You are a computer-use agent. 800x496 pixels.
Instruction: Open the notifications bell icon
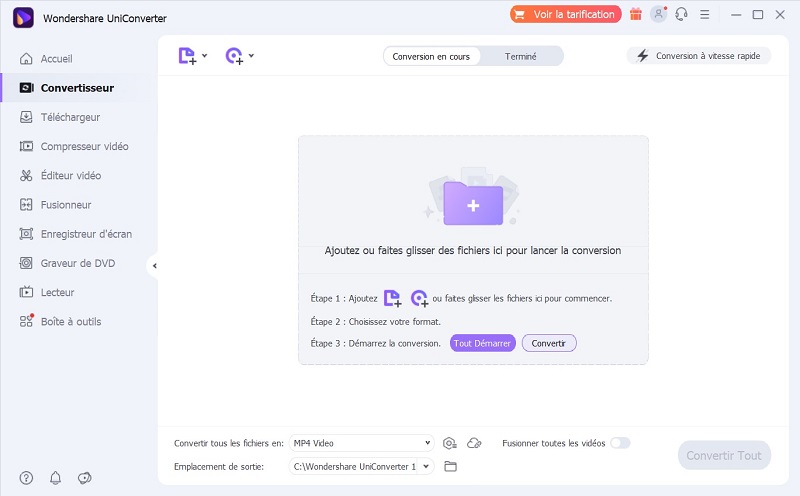pos(55,478)
